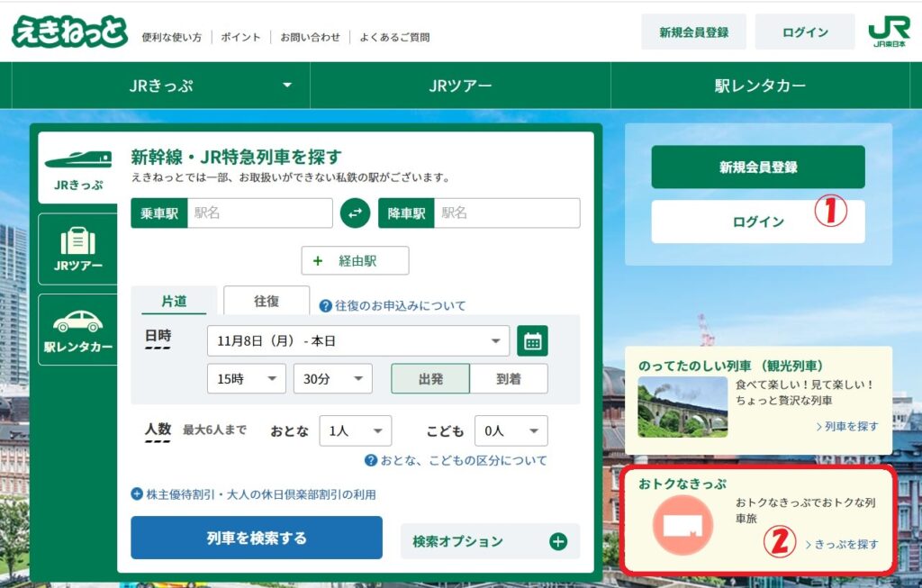Switch to 往復 tab
Screen dimensions: 922x588
pos(267,301)
